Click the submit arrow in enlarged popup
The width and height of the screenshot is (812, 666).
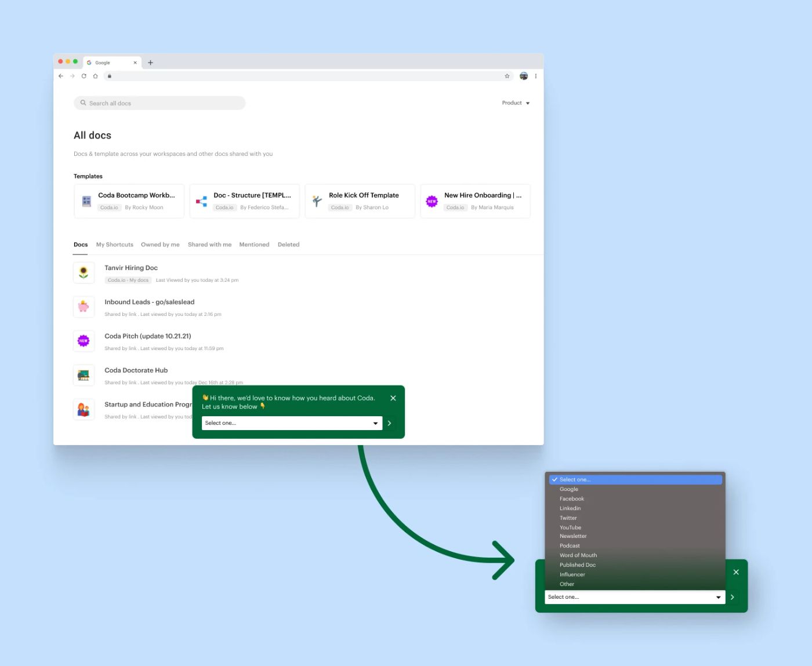tap(733, 597)
